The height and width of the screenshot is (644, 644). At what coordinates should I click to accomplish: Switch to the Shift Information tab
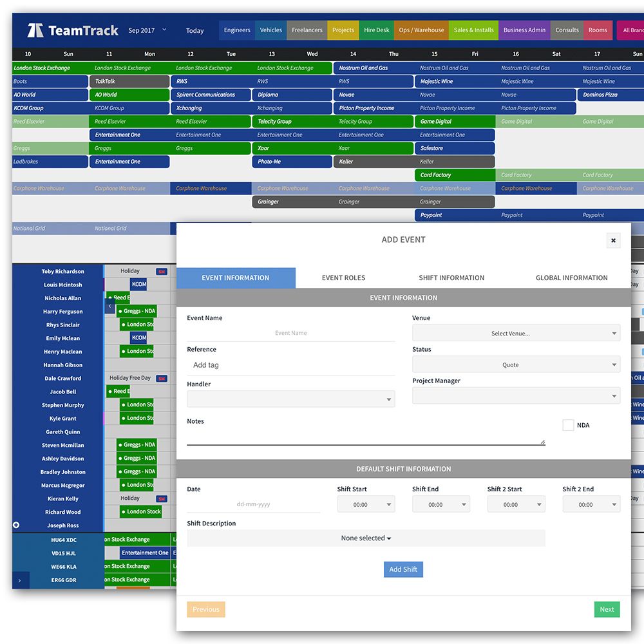(451, 278)
